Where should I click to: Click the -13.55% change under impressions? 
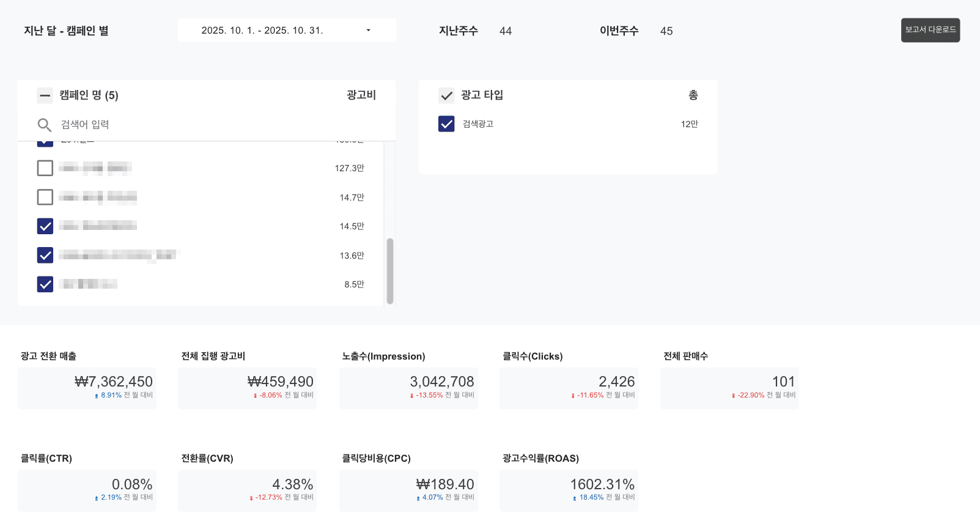point(429,395)
